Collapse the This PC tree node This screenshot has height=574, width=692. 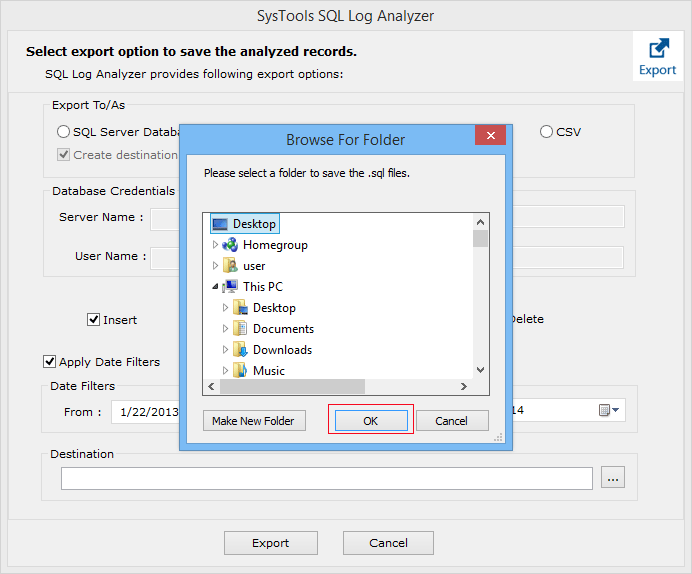click(x=215, y=287)
